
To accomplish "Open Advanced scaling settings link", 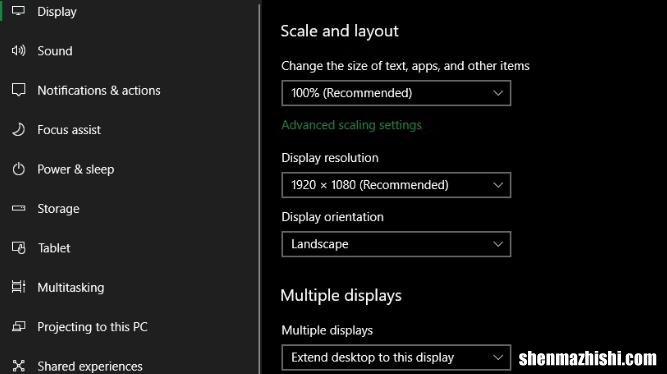I will (x=351, y=125).
